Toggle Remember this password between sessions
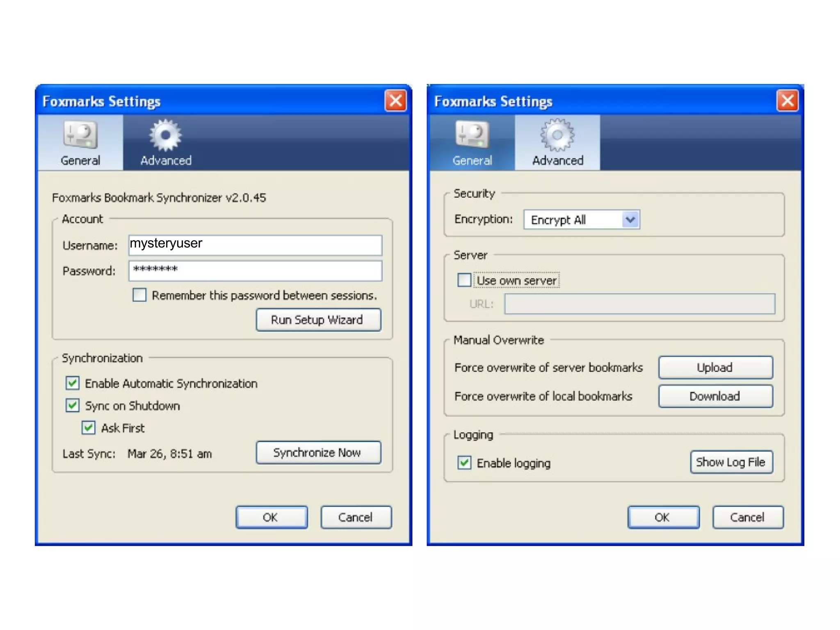This screenshot has width=840, height=630. pos(139,295)
